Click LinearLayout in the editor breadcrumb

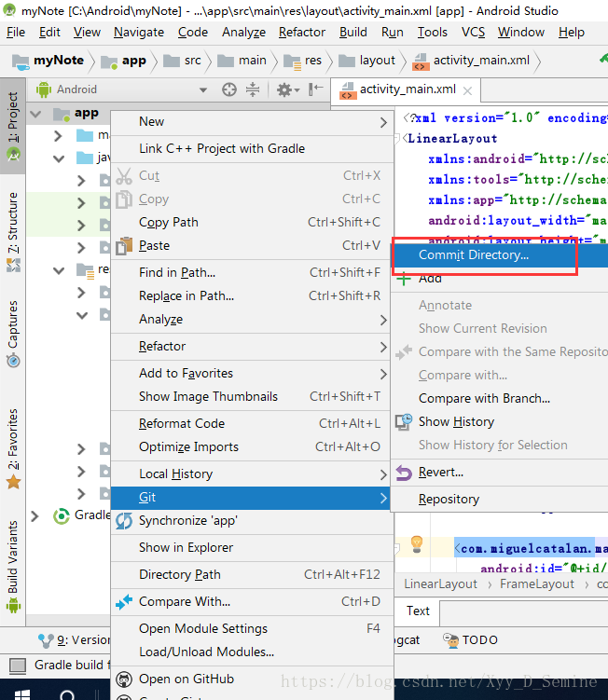[x=440, y=584]
